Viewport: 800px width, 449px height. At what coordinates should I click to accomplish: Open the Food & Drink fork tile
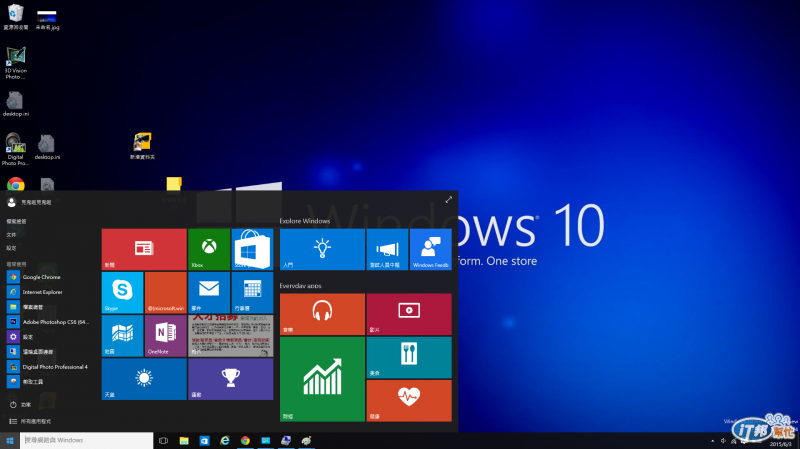tap(409, 358)
